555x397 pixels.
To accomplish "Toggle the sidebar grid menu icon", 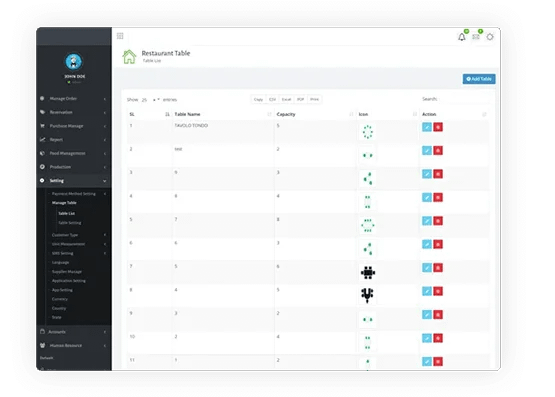I will point(120,36).
